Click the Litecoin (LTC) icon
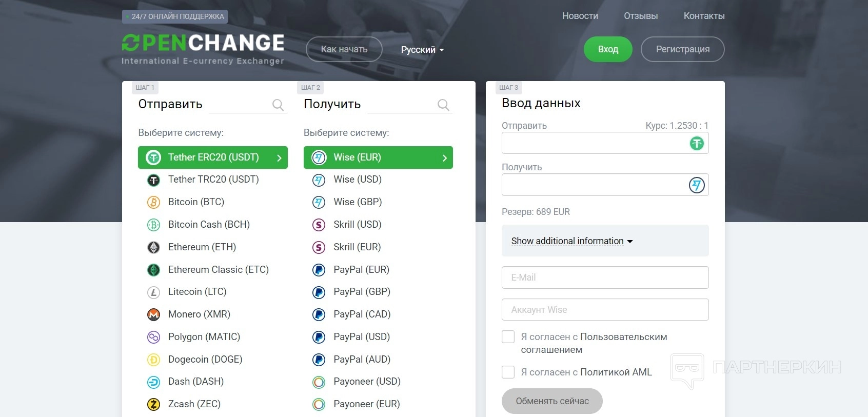The image size is (868, 417). pos(153,292)
